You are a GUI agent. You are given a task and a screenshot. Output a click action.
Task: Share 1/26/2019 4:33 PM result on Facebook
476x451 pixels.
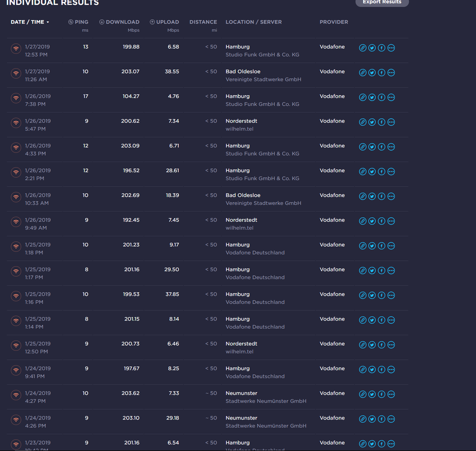(x=382, y=147)
